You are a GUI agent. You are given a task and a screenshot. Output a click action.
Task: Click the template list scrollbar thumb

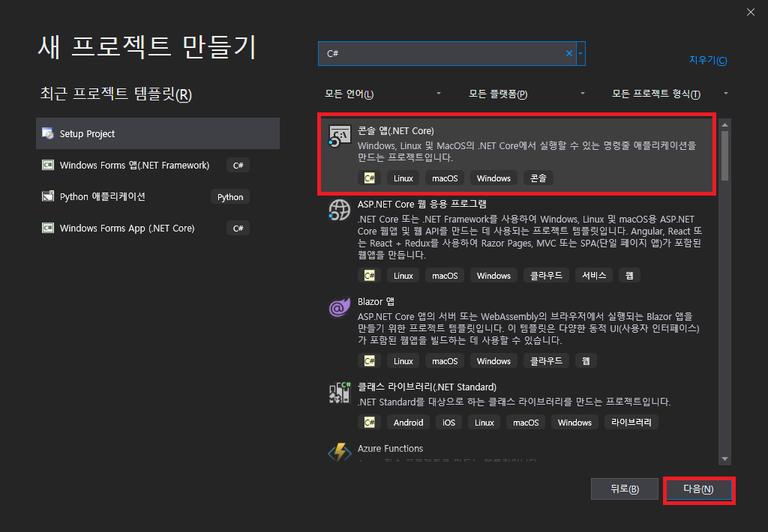pyautogui.click(x=724, y=156)
